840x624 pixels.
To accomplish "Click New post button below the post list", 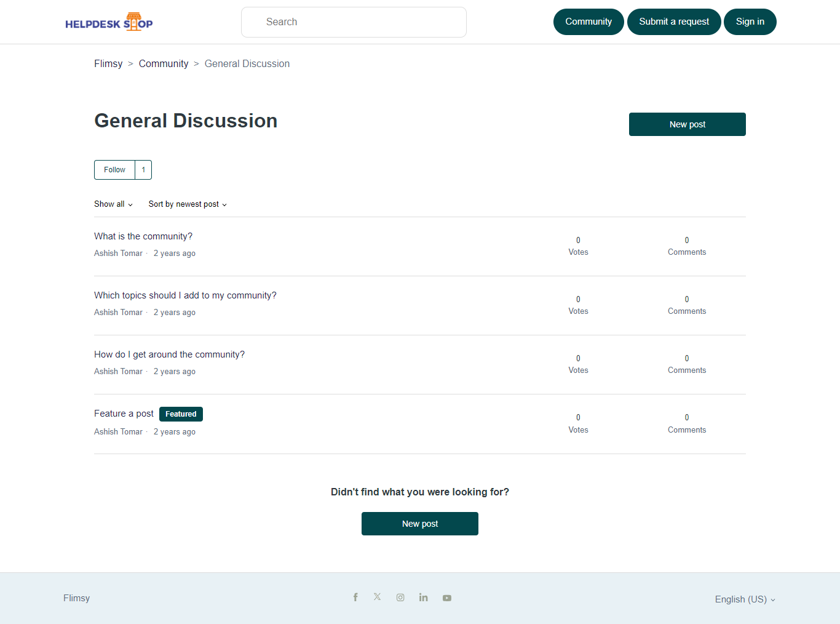I will (420, 524).
